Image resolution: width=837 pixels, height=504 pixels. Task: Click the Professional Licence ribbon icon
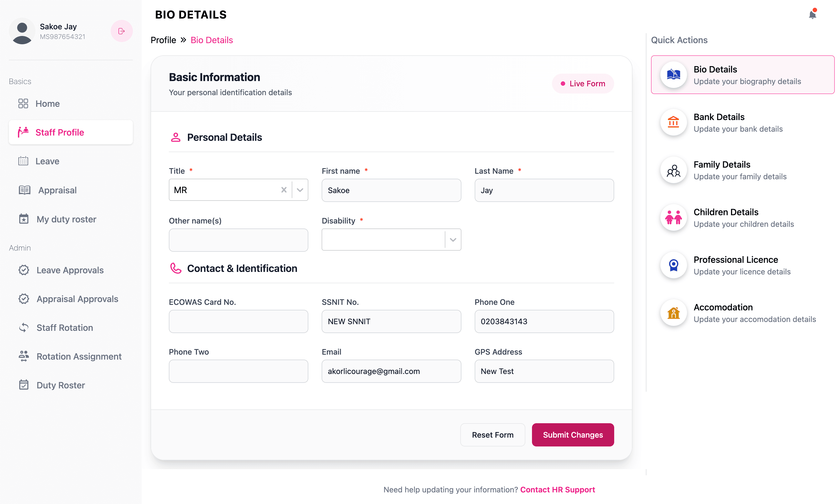pos(674,265)
